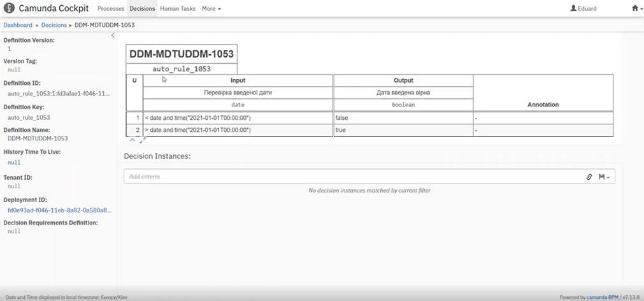Click the 'date' input type cell
This screenshot has width=644, height=301.
238,105
